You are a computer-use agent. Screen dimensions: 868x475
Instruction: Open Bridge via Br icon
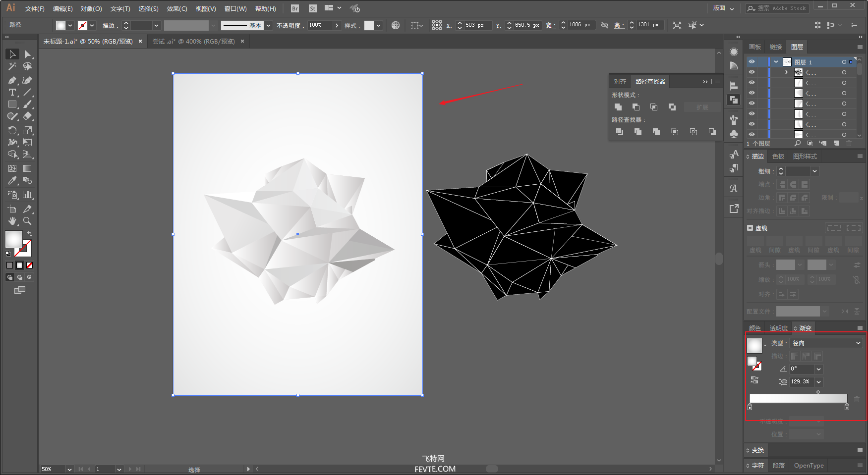pyautogui.click(x=295, y=8)
